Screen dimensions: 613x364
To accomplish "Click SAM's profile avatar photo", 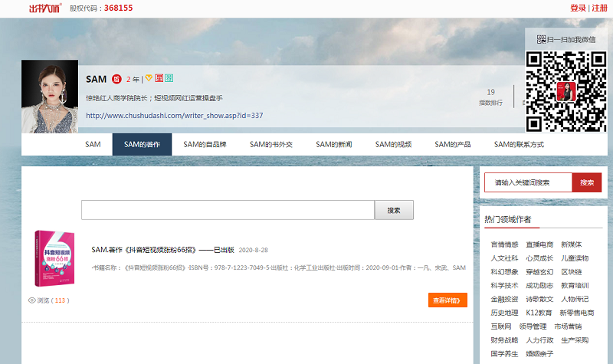I will tap(50, 96).
